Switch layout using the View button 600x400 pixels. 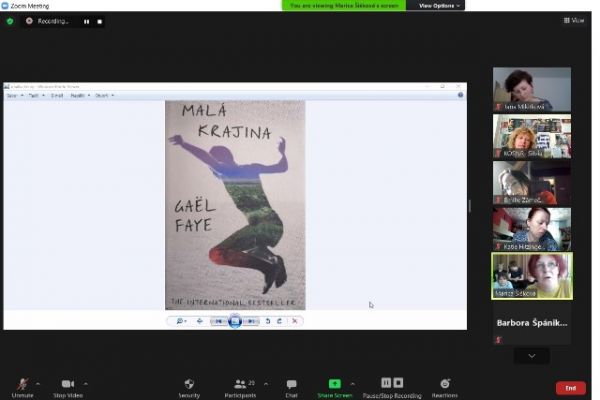click(574, 20)
